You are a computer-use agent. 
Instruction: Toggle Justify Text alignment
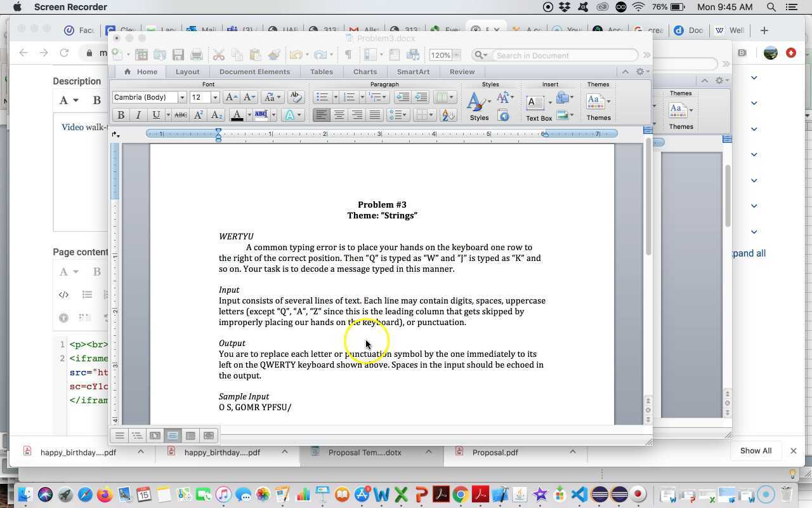tap(375, 115)
